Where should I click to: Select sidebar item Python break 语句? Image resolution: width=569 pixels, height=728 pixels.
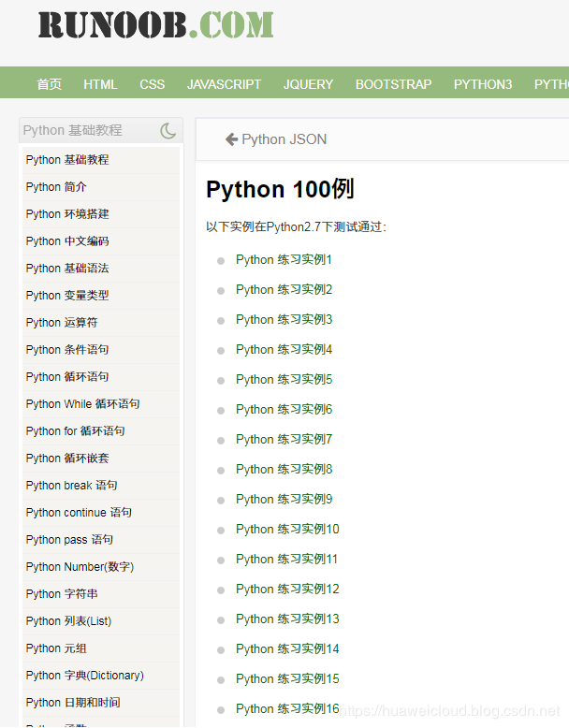tap(101, 486)
